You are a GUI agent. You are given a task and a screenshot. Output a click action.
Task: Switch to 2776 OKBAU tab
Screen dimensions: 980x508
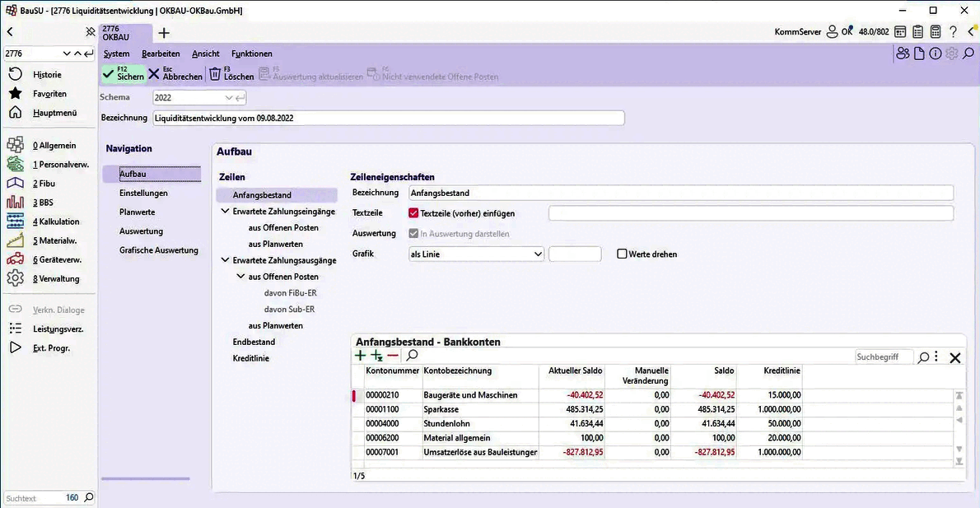(x=125, y=33)
